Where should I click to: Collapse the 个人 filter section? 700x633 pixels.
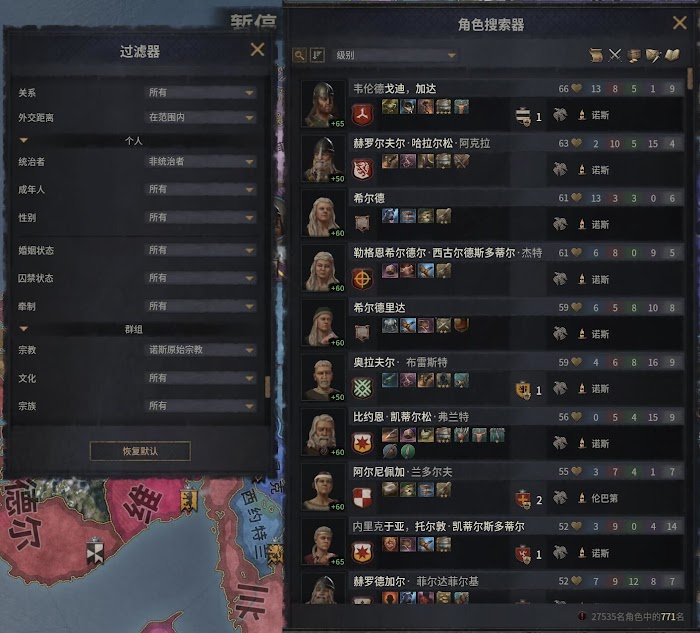[24, 141]
